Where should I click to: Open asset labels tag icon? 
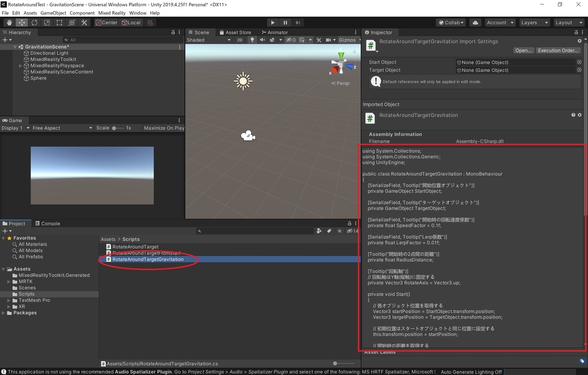tap(582, 361)
